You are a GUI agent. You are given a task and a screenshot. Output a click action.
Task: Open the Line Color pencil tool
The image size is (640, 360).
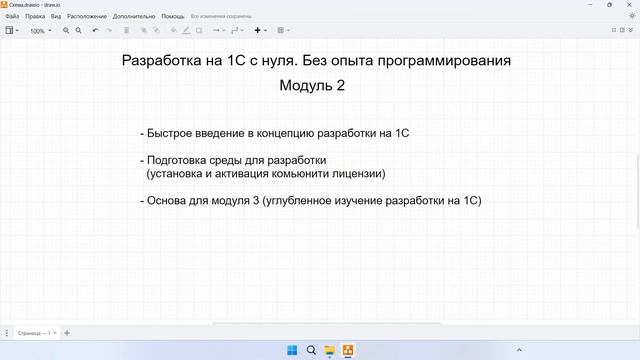(x=186, y=30)
